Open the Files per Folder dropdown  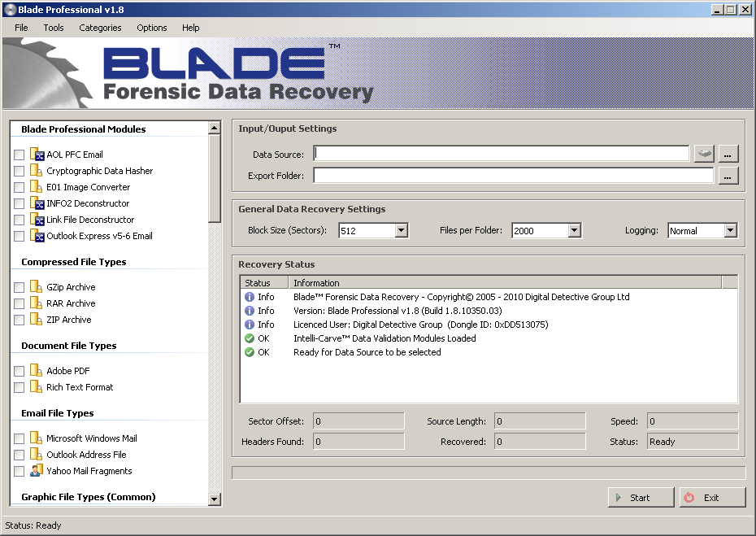point(574,231)
